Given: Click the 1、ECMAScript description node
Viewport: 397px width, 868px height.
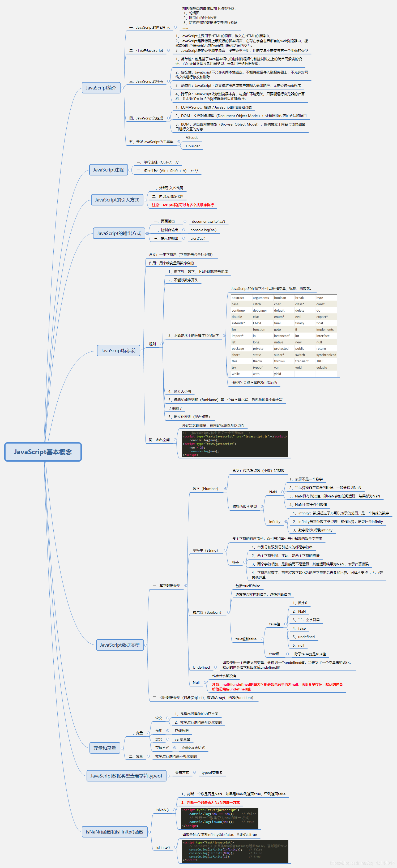Looking at the screenshot, I should 214,107.
